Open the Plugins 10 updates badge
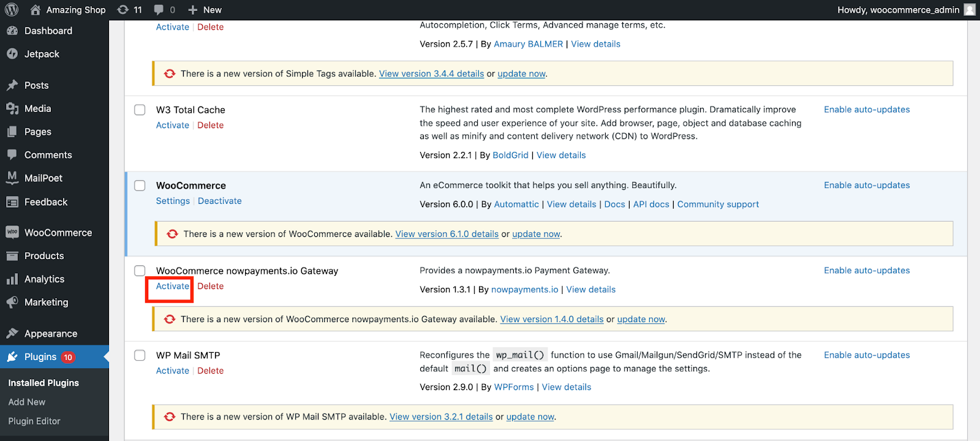The width and height of the screenshot is (980, 441). coord(68,357)
